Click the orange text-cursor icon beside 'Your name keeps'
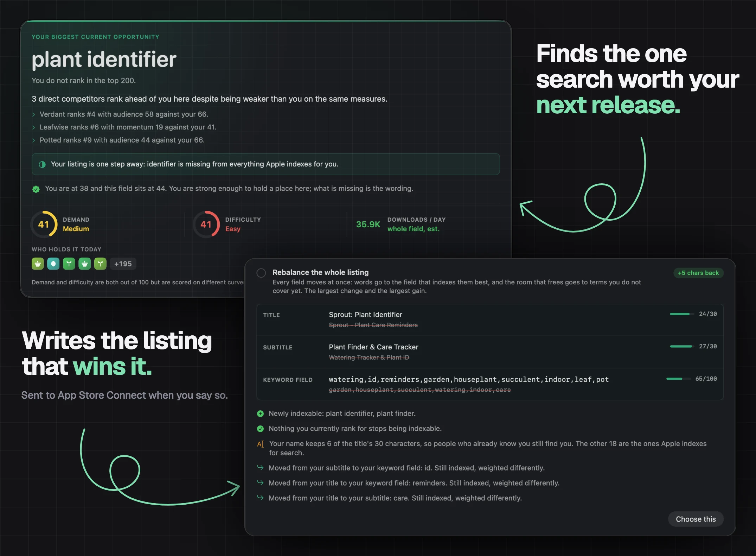 (260, 444)
